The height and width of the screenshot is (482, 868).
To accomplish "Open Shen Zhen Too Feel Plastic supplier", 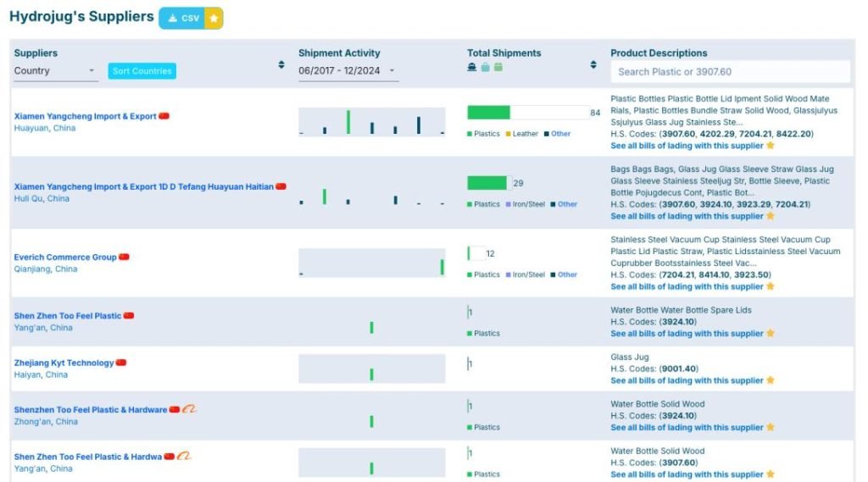I will point(68,316).
